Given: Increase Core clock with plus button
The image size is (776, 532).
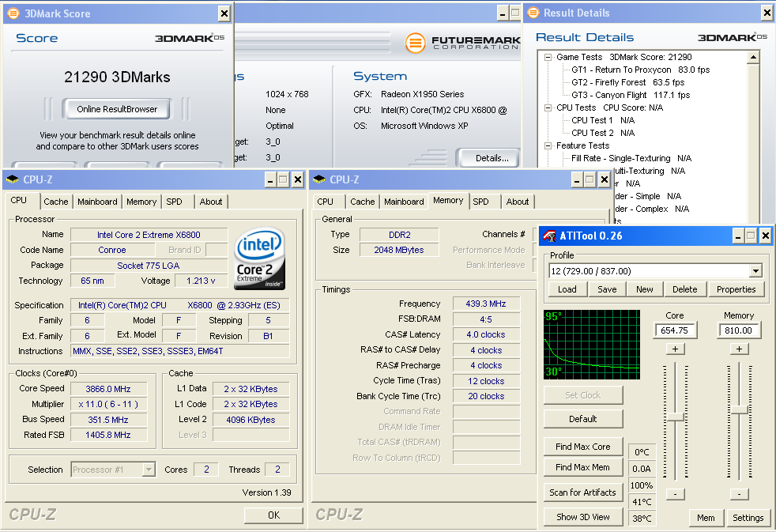Looking at the screenshot, I should click(x=675, y=349).
